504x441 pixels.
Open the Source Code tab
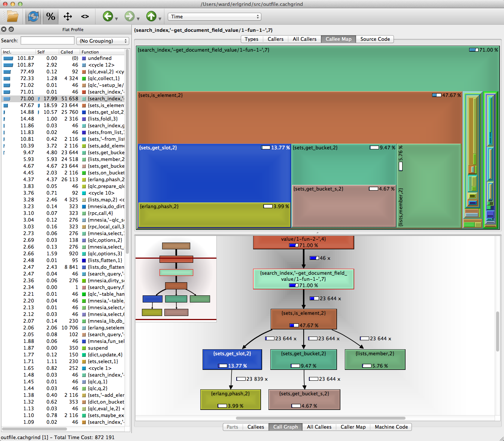pos(375,39)
